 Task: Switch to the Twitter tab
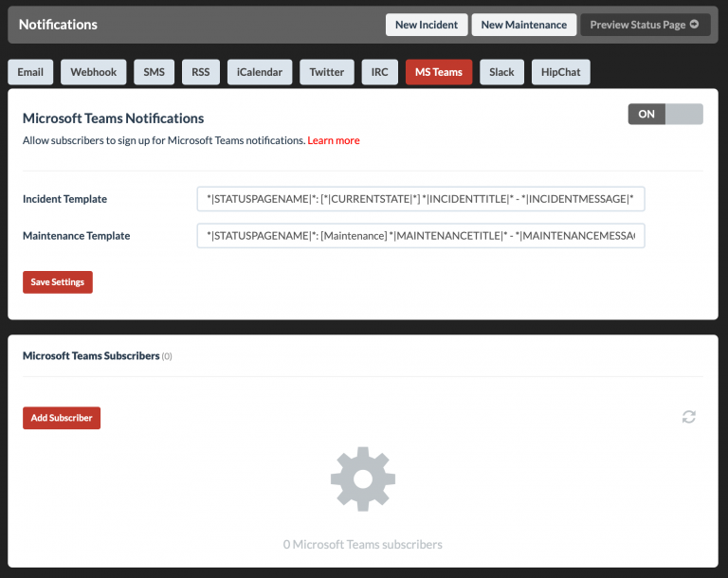coord(327,72)
